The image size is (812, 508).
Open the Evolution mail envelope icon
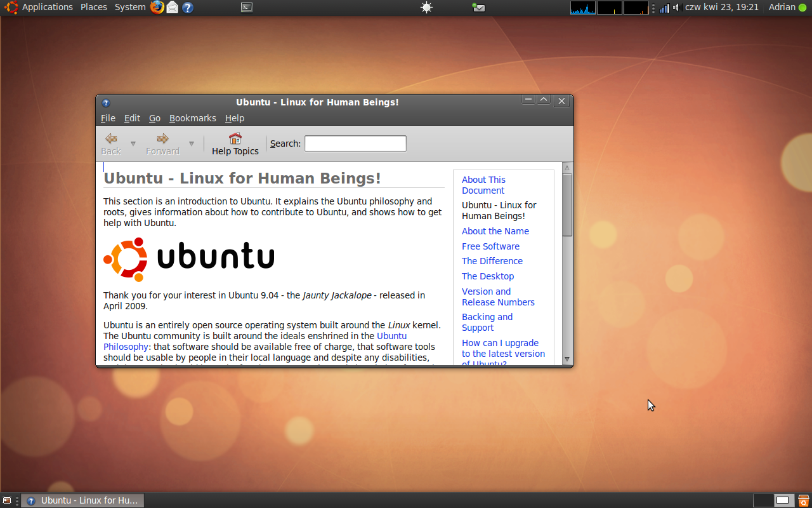click(172, 8)
